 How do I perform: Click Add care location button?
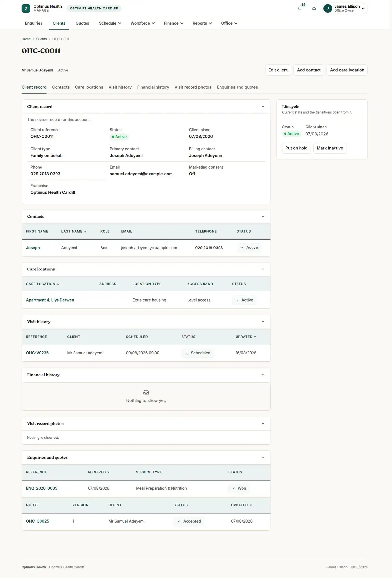(347, 70)
